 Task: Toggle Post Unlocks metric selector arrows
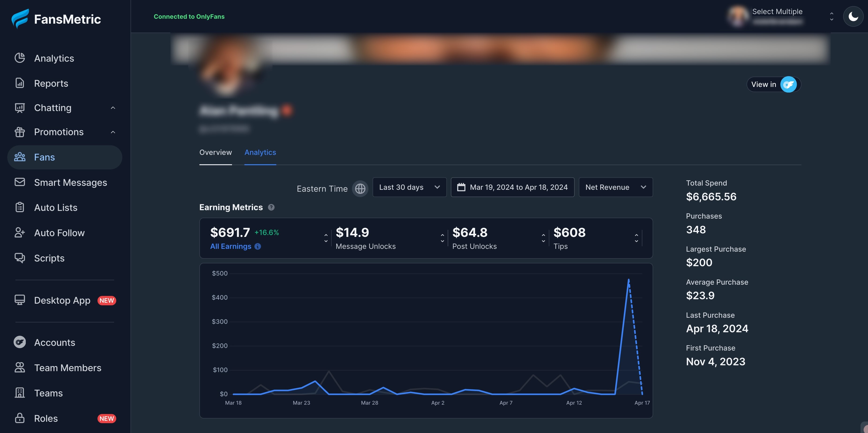(543, 238)
